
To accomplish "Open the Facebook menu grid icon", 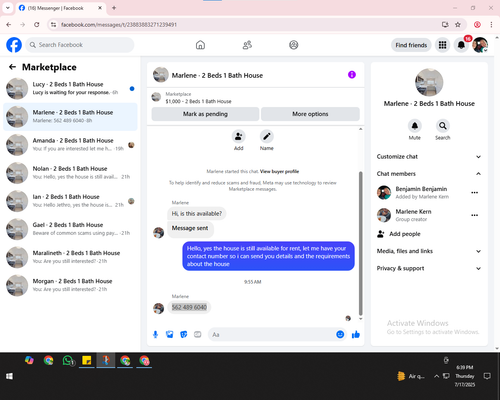I will click(442, 45).
